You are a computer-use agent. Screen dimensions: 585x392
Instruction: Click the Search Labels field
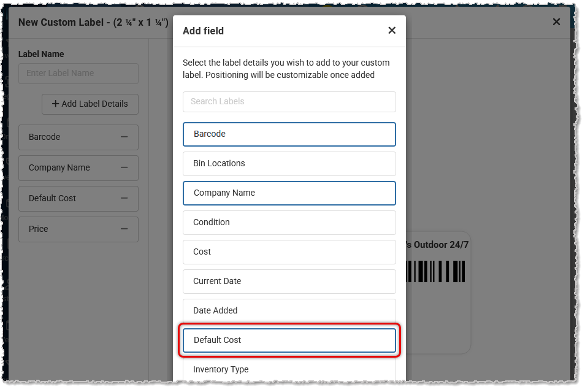tap(289, 101)
